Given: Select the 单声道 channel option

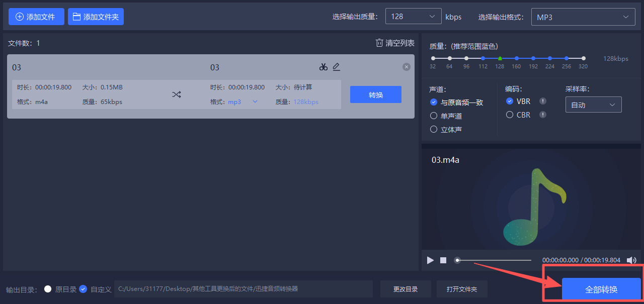Looking at the screenshot, I should point(433,116).
